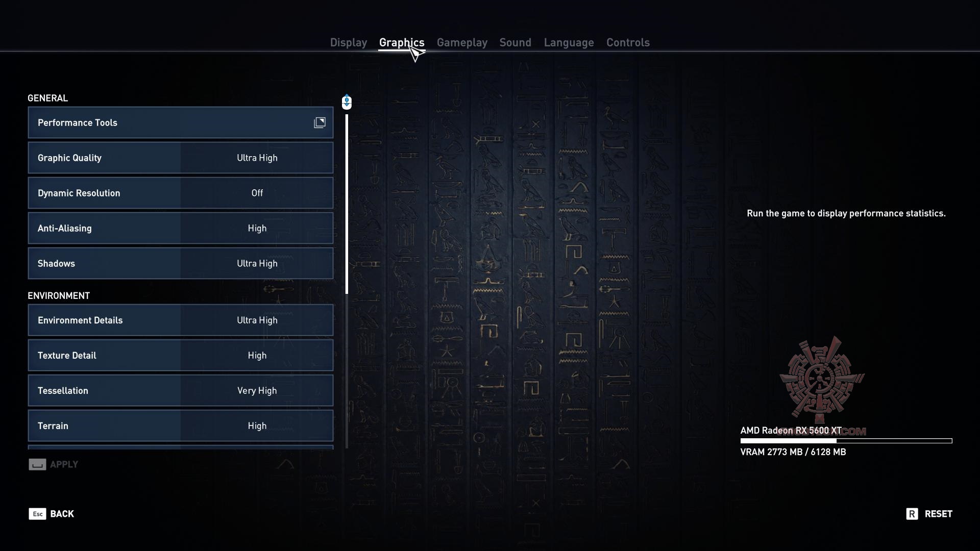The height and width of the screenshot is (551, 980).
Task: Expand Texture Detail quality dropdown
Action: 257,355
